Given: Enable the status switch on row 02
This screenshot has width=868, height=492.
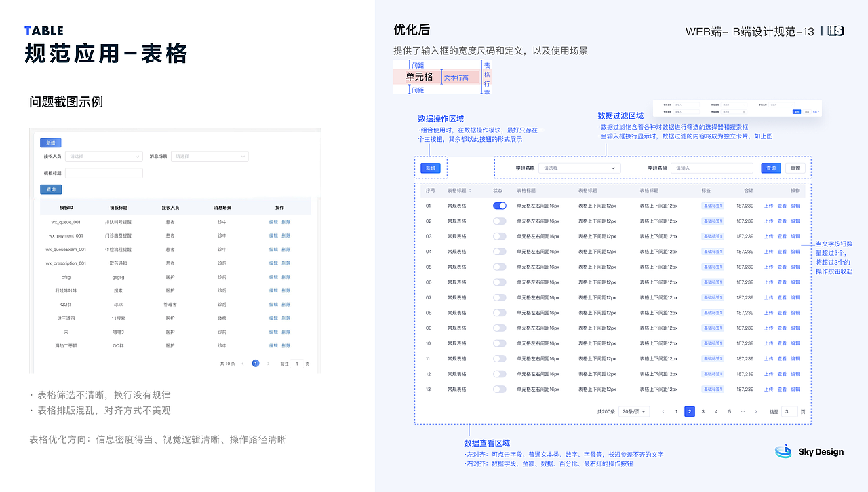Looking at the screenshot, I should pos(500,221).
